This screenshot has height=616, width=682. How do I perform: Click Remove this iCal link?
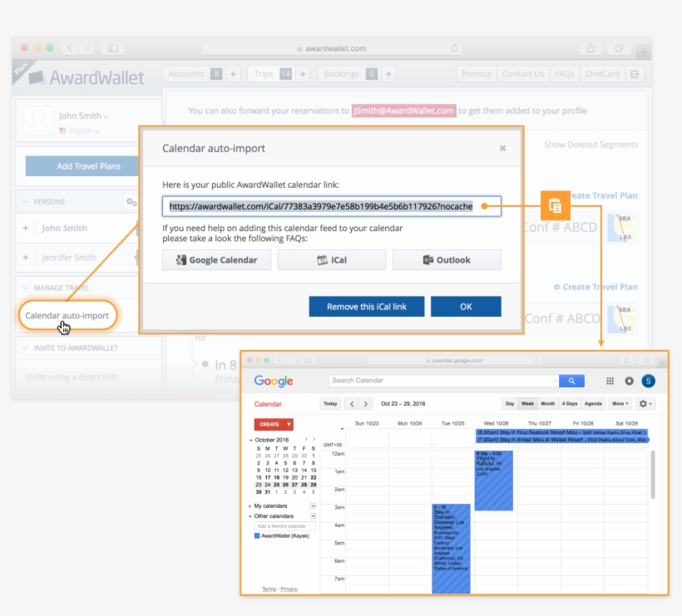(x=367, y=307)
